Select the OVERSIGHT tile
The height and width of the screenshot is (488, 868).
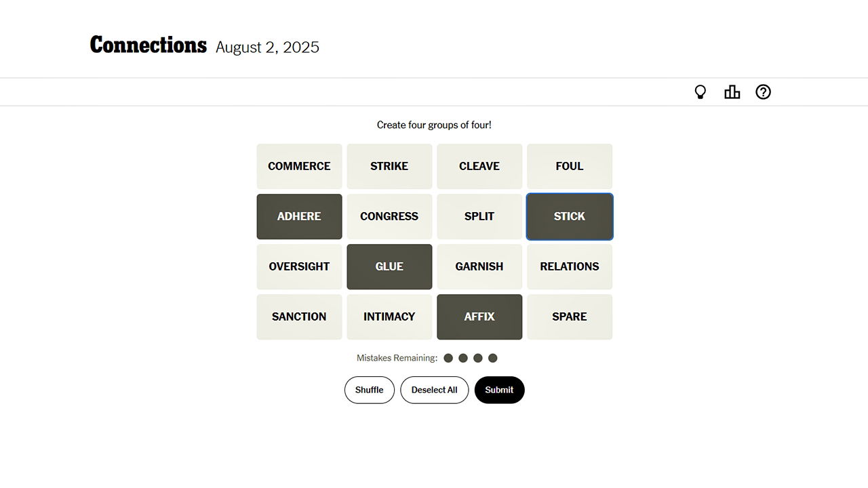(x=299, y=266)
